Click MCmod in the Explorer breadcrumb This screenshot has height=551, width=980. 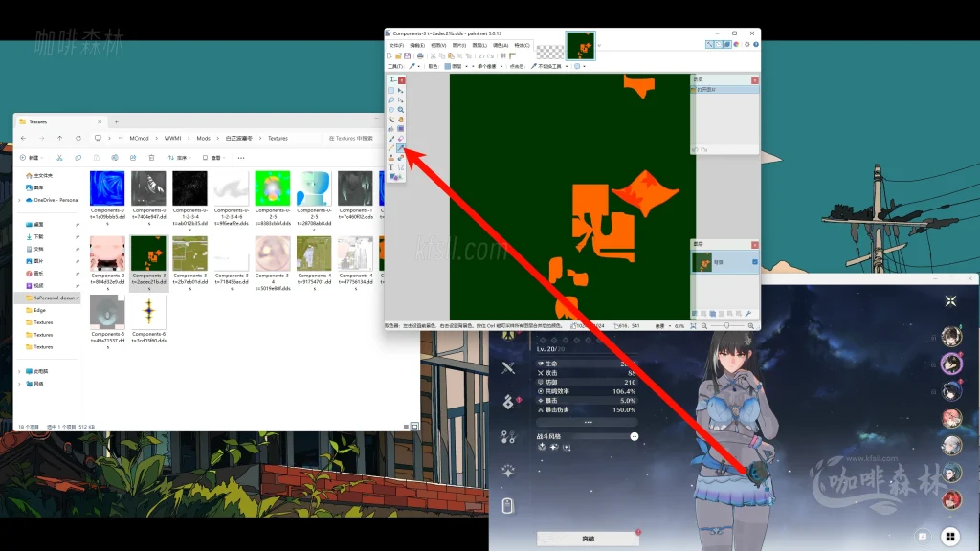coord(139,138)
